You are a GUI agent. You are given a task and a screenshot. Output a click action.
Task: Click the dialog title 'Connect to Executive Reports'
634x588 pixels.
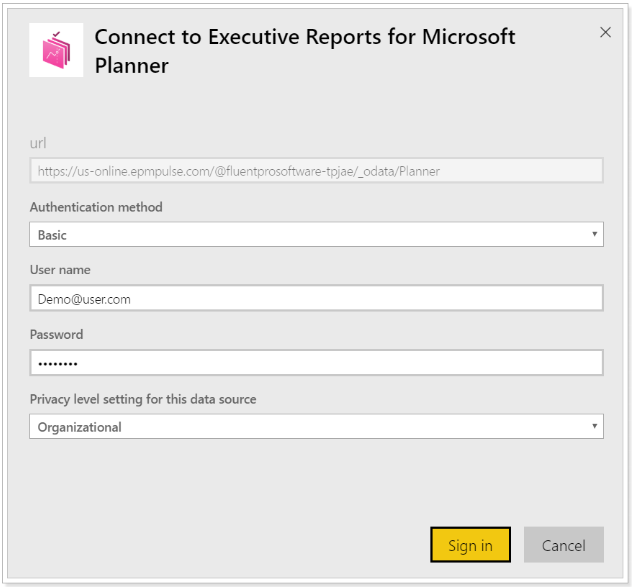[239, 37]
